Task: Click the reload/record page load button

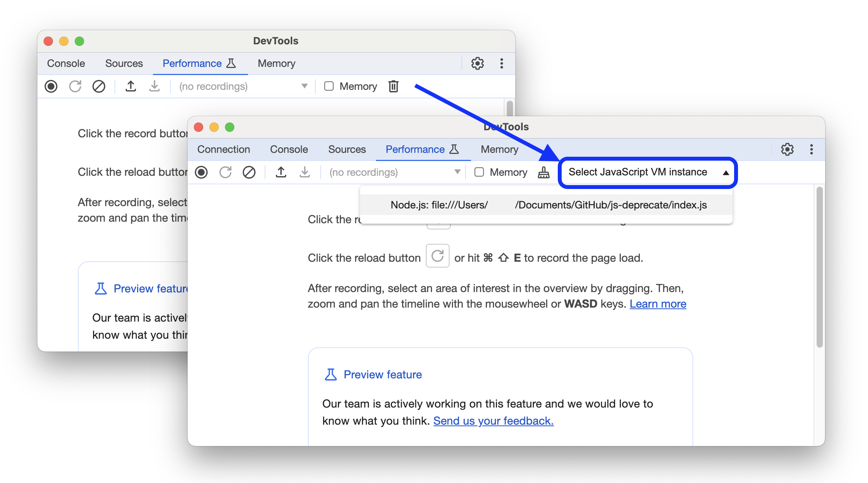Action: (225, 173)
